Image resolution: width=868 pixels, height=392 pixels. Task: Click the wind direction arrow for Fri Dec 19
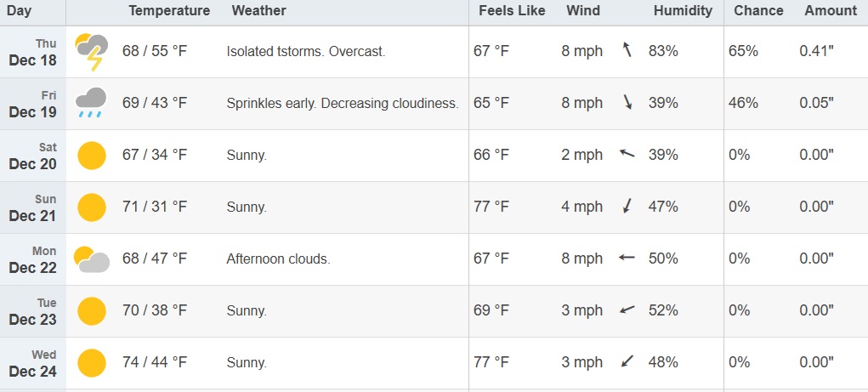click(627, 103)
